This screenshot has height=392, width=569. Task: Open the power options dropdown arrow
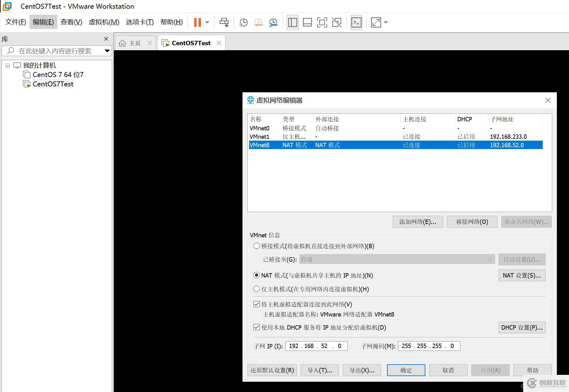coord(207,22)
